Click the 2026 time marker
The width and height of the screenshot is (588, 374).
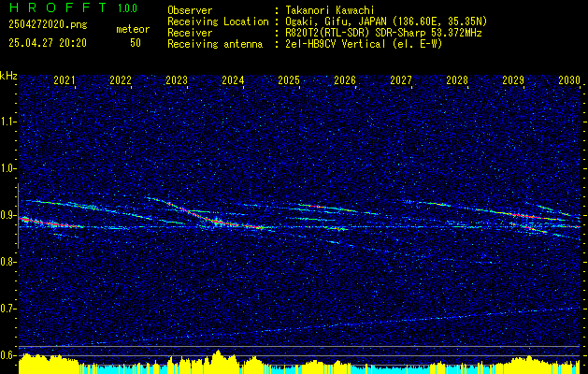[345, 79]
